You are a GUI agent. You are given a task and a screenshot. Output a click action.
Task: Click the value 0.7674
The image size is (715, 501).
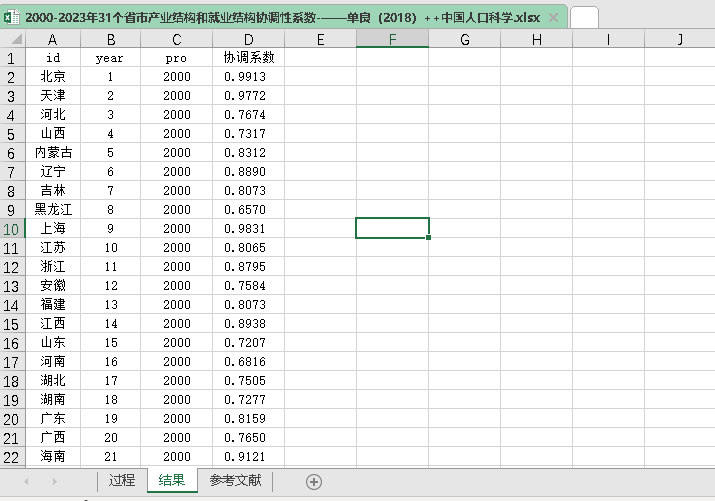pos(245,114)
